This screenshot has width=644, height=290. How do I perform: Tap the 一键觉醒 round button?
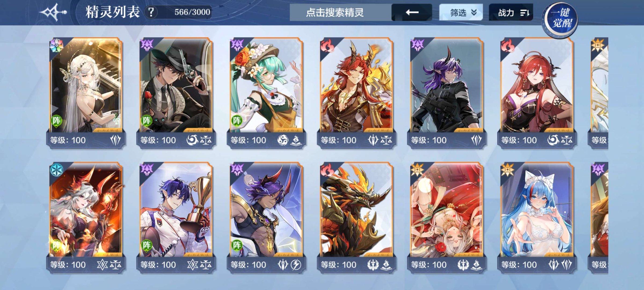click(x=560, y=18)
